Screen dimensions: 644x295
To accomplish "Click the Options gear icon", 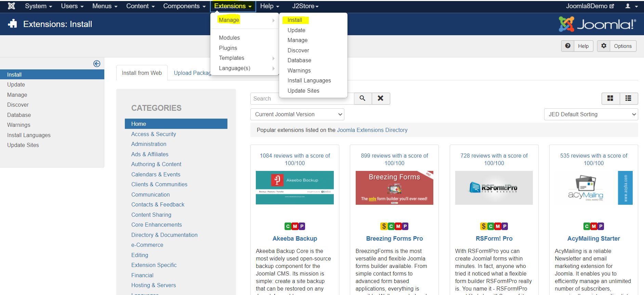I will coord(604,46).
